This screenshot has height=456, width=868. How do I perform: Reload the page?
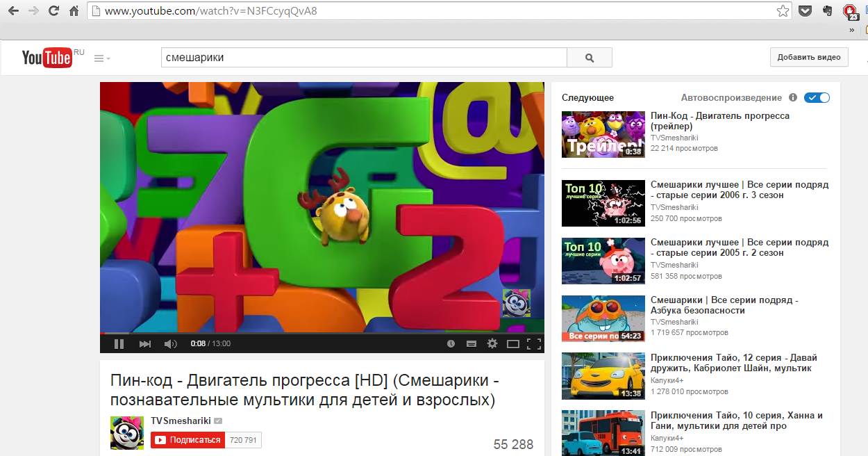[53, 11]
